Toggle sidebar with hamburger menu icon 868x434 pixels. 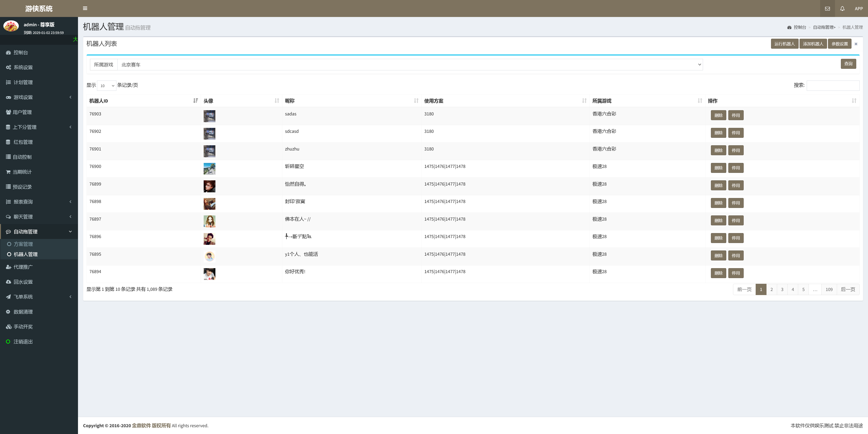click(x=85, y=8)
